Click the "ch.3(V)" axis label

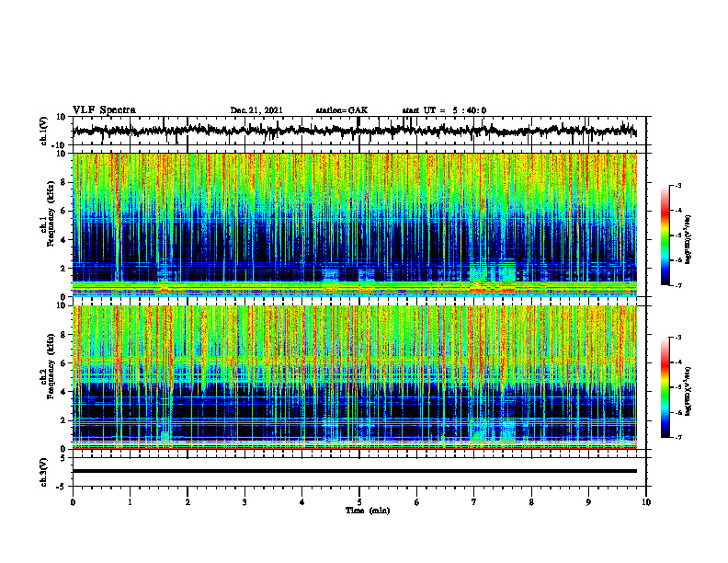[x=45, y=472]
